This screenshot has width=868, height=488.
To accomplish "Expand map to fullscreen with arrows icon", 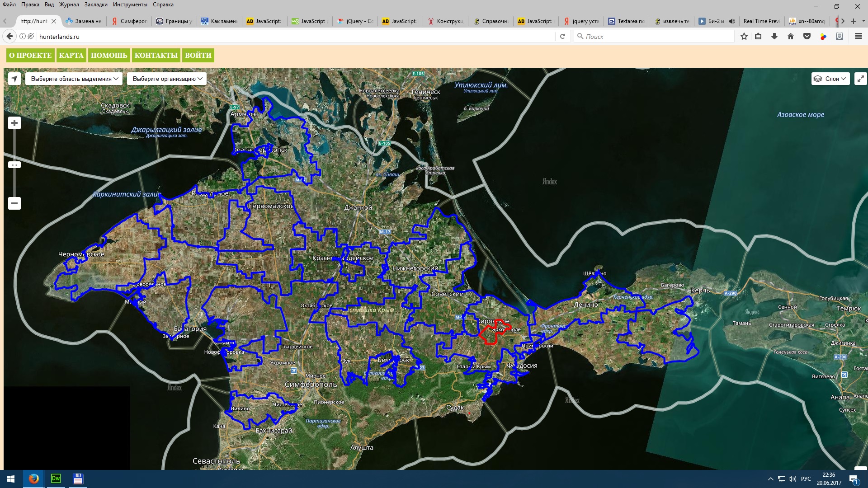I will point(860,79).
